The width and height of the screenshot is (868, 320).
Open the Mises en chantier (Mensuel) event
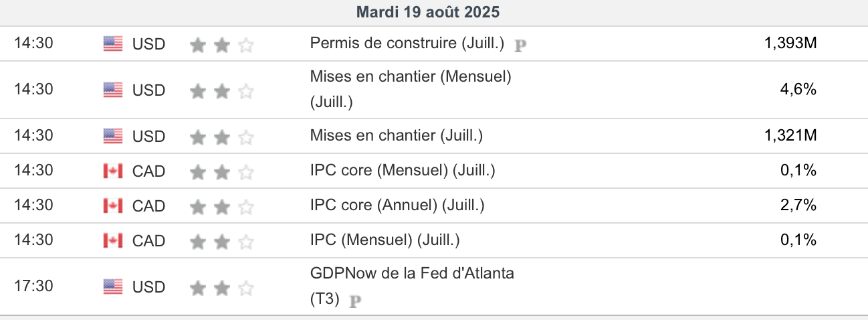pyautogui.click(x=410, y=77)
